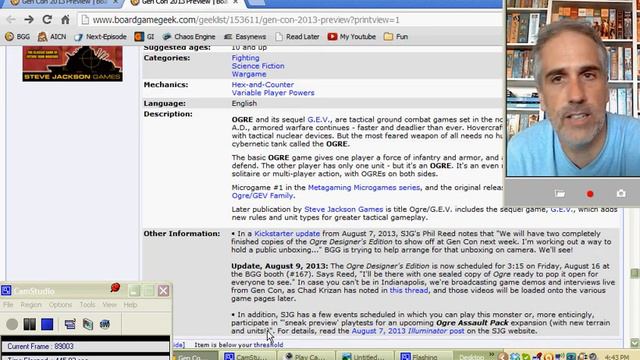Switch to Play Ca... taskbar button
The height and width of the screenshot is (360, 640).
305,356
